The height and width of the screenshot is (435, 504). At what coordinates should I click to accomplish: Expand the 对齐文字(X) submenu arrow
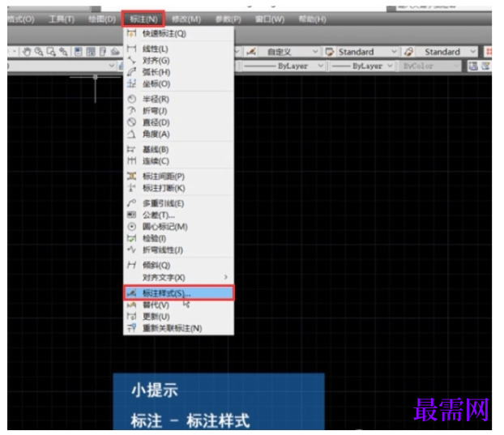tap(226, 277)
